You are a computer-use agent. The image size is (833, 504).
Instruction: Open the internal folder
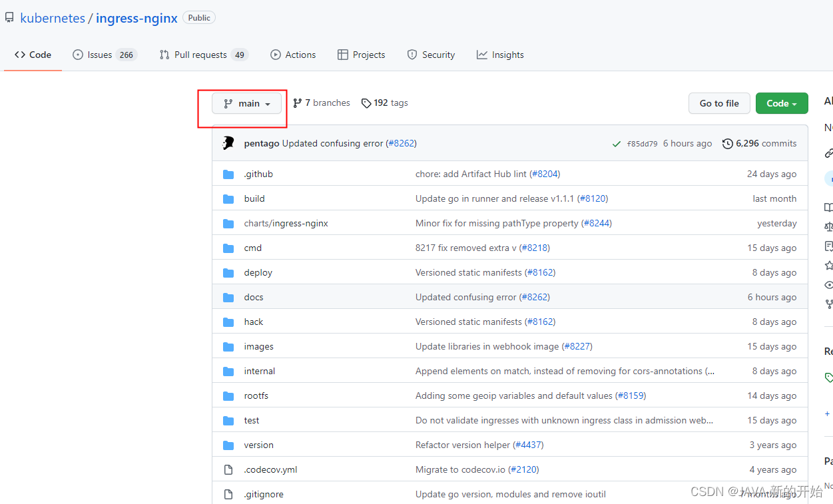pyautogui.click(x=260, y=371)
